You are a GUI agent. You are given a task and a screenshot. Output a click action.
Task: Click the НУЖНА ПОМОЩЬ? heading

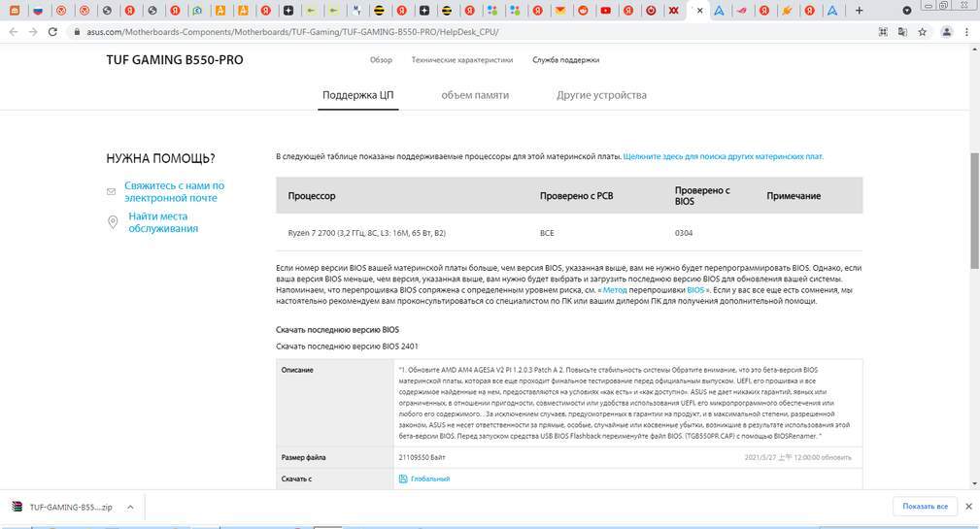(x=160, y=158)
